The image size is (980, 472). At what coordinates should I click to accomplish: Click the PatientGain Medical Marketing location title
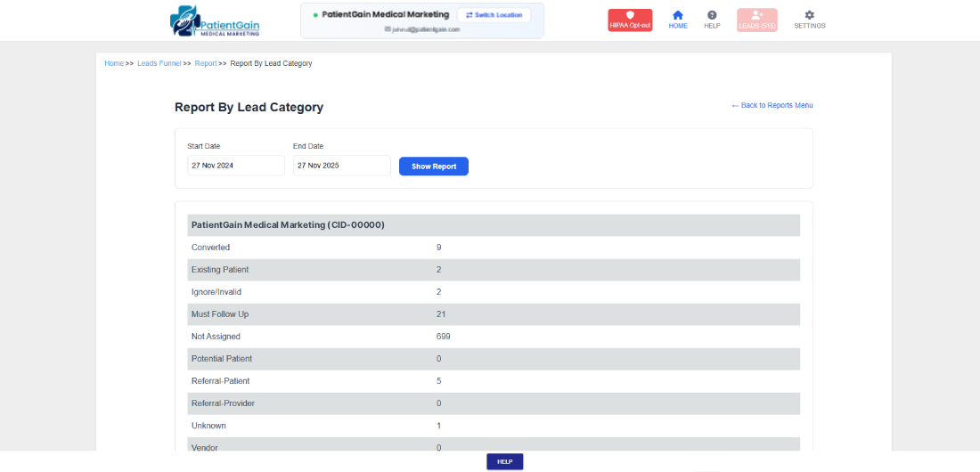click(x=386, y=14)
